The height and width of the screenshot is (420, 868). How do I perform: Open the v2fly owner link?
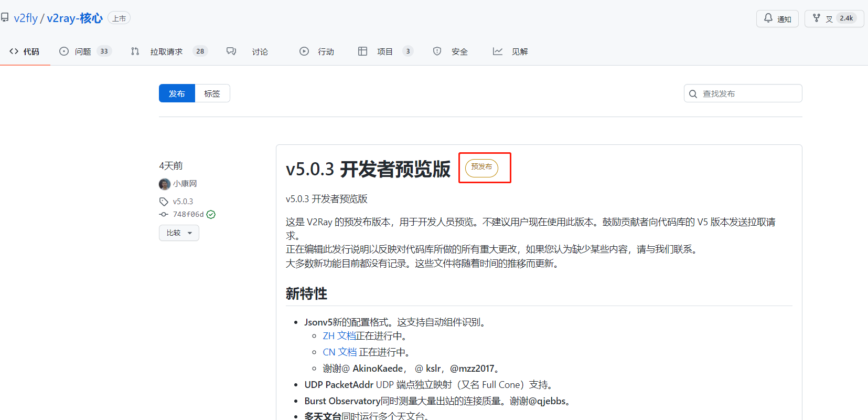[x=26, y=18]
